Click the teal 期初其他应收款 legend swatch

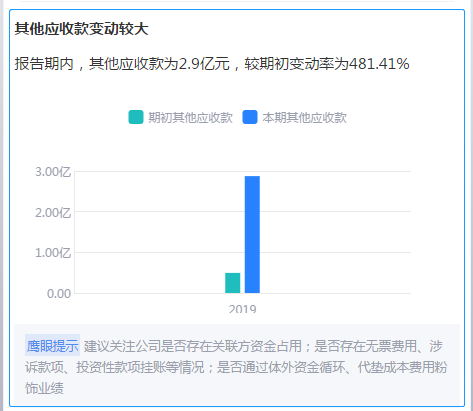(x=136, y=117)
